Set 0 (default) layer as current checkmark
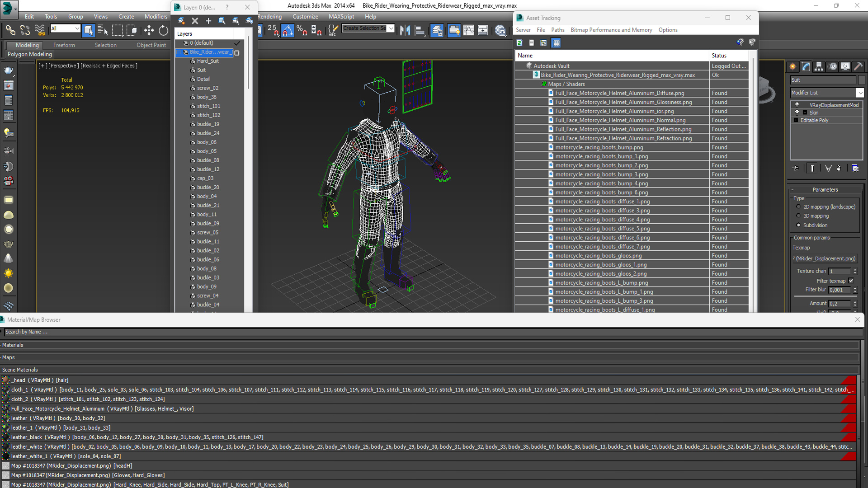The image size is (868, 488). pyautogui.click(x=237, y=43)
